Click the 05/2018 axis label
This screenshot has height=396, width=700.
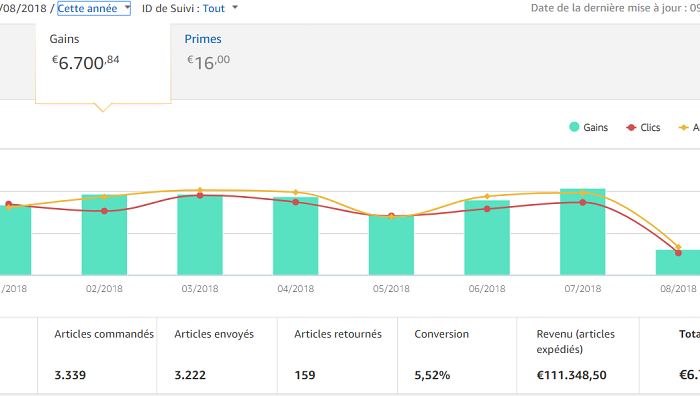(x=391, y=289)
